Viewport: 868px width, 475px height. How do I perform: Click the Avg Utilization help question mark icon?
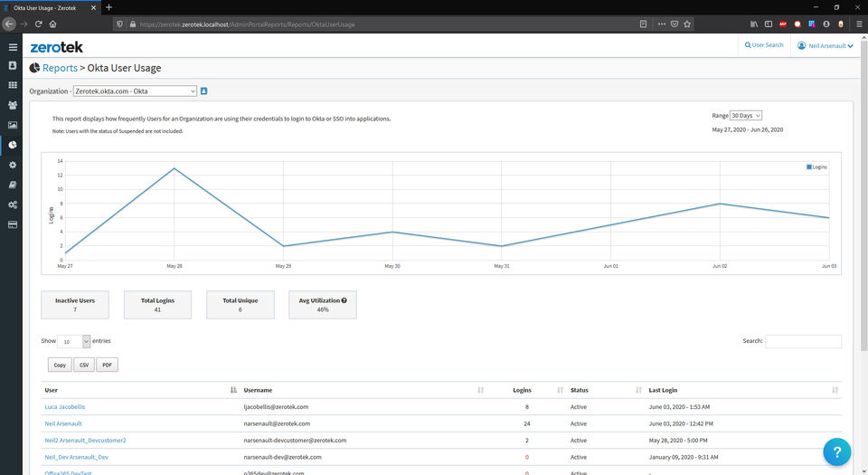[x=344, y=300]
